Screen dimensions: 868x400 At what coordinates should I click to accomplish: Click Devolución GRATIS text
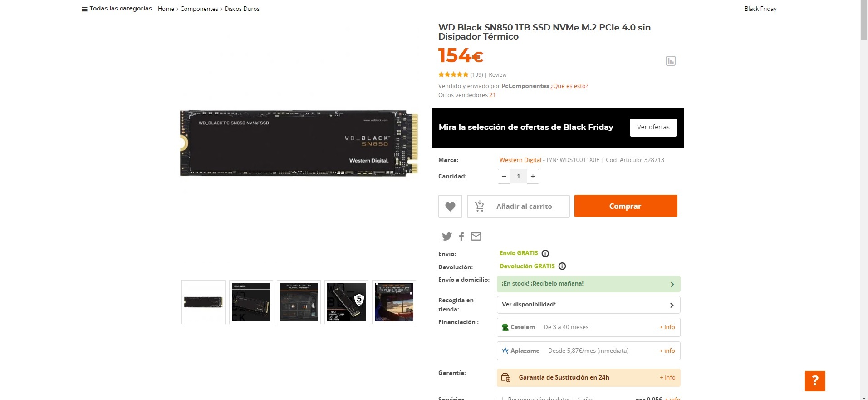point(527,266)
